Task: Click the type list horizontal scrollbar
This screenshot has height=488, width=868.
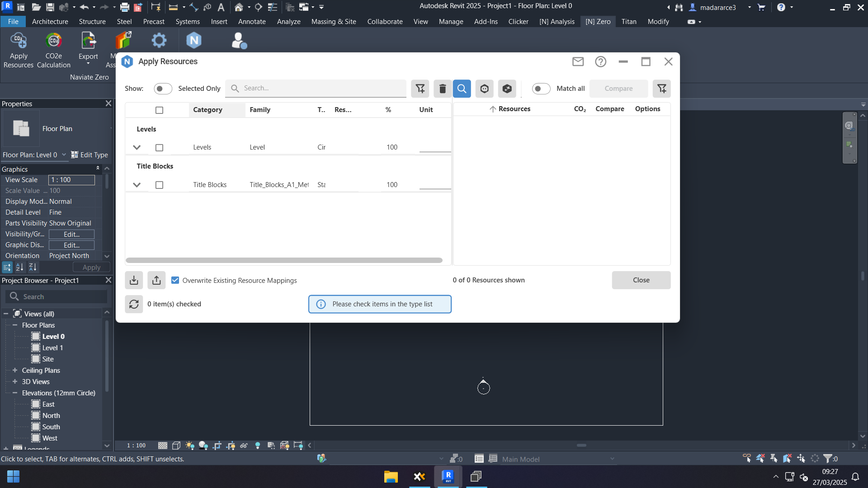Action: point(284,260)
